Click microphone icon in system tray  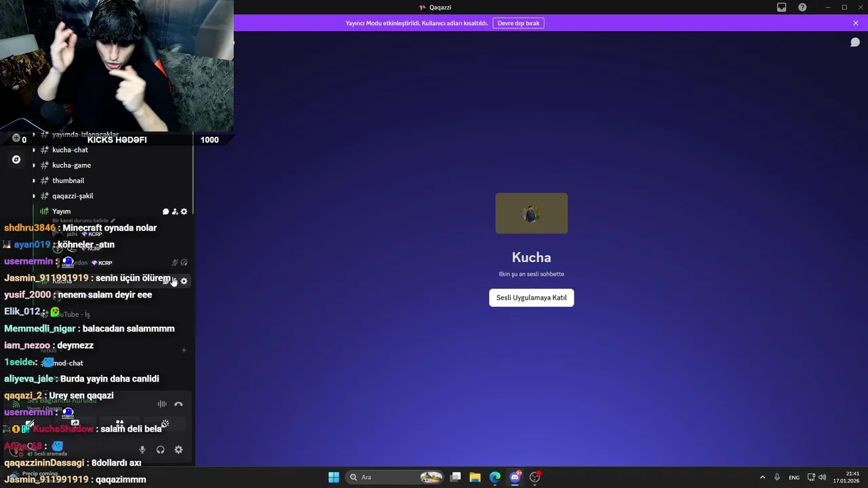click(x=777, y=477)
